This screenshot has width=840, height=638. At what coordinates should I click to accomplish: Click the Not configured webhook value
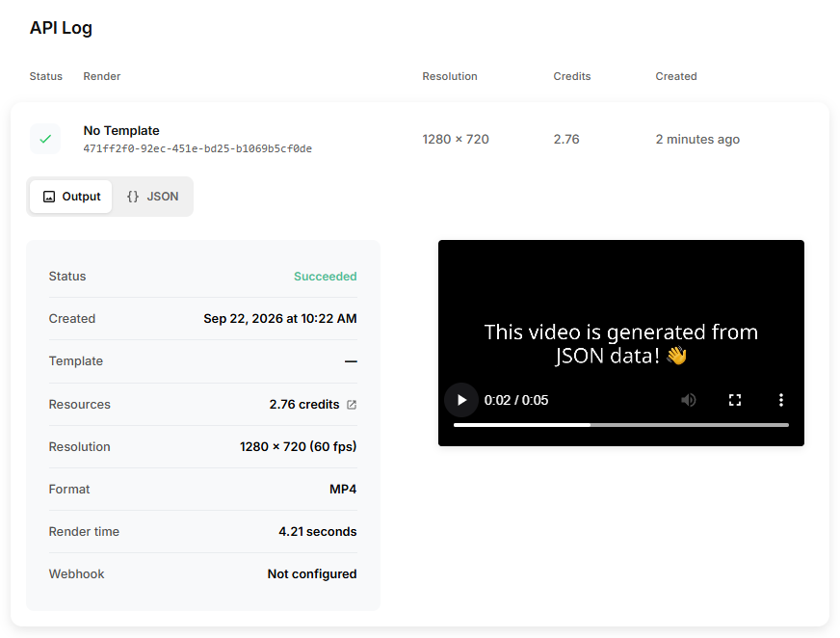tap(312, 574)
